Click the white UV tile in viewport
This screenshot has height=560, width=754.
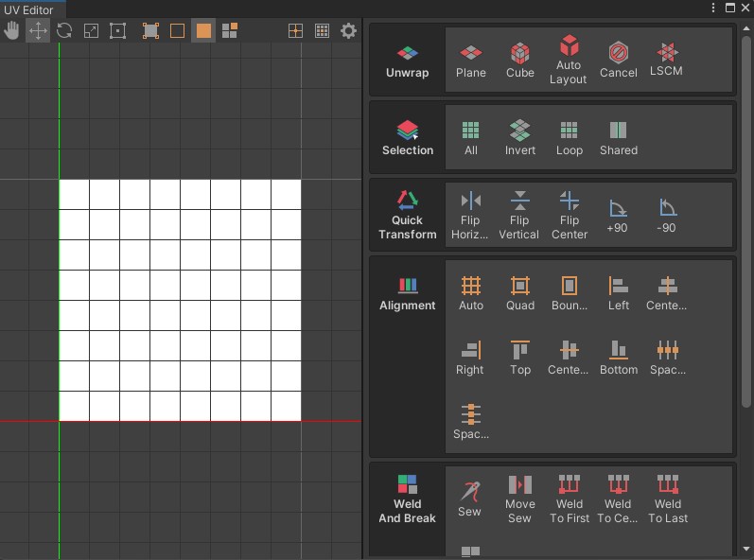[x=180, y=301]
